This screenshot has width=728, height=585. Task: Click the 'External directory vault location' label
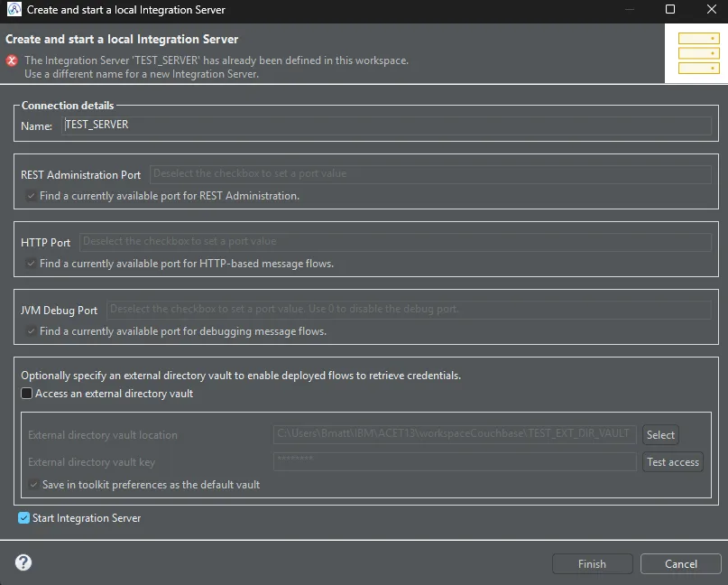(x=103, y=435)
